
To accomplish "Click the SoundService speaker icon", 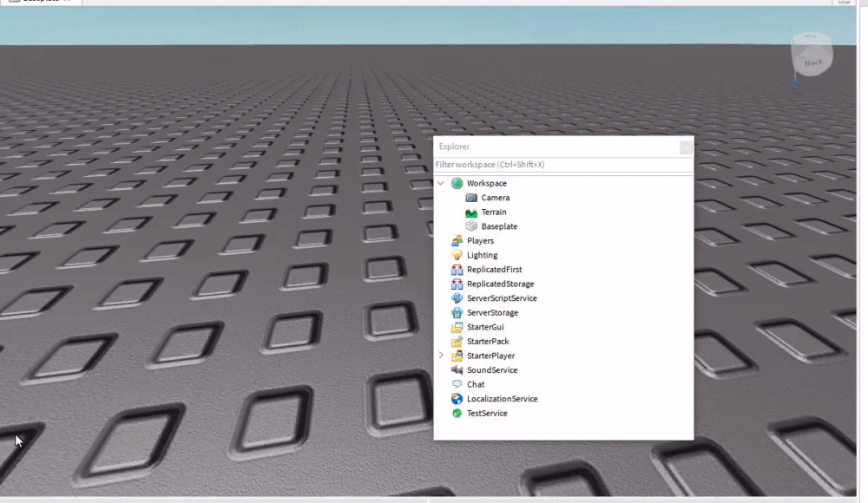I will (457, 370).
